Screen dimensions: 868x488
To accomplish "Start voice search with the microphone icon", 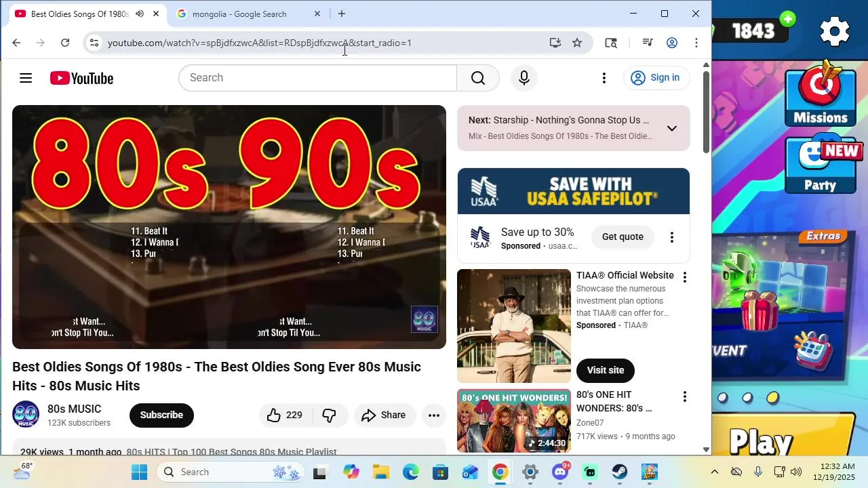I will tap(524, 78).
